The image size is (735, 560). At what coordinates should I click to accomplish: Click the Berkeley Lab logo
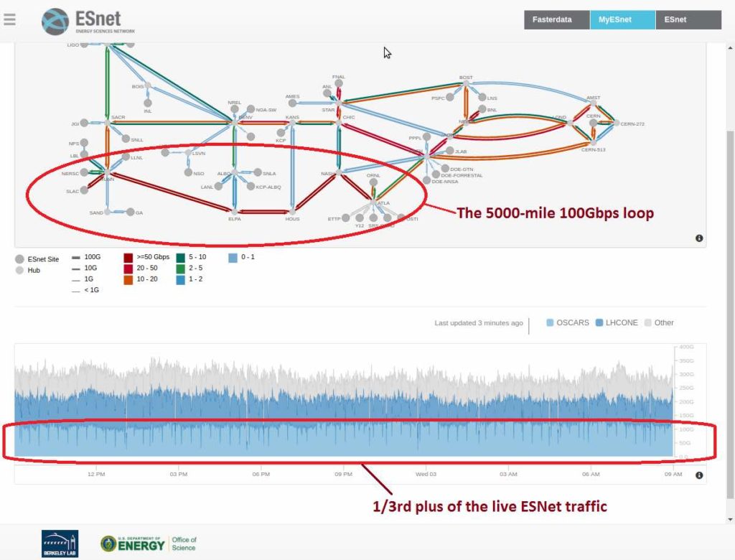pyautogui.click(x=60, y=543)
